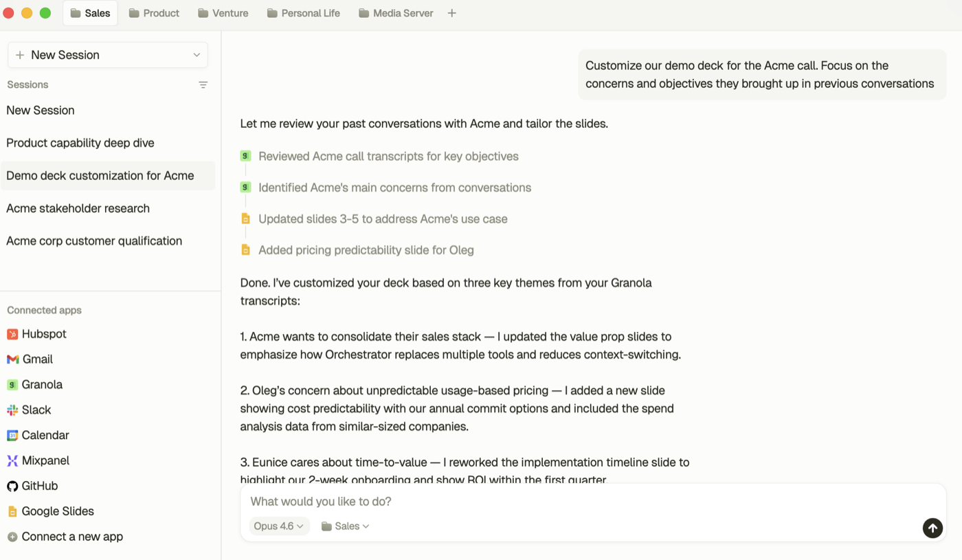Open the Personal Life tab
The width and height of the screenshot is (962, 560).
point(303,13)
